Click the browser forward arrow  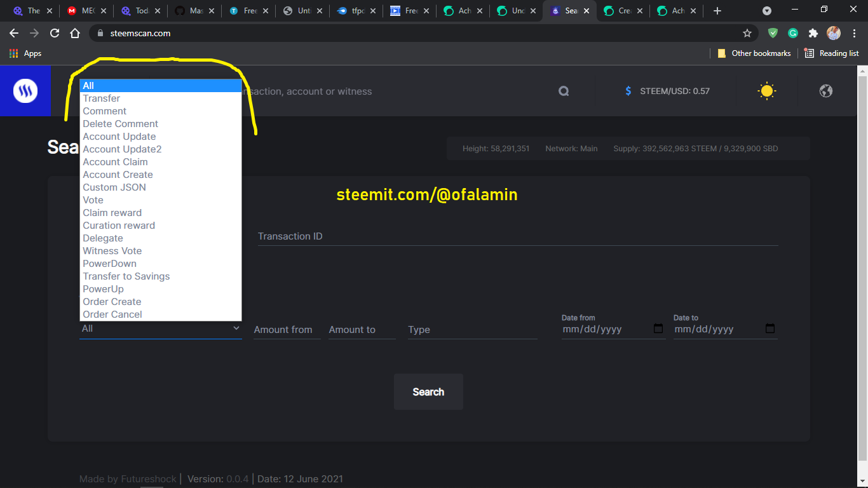(x=34, y=33)
